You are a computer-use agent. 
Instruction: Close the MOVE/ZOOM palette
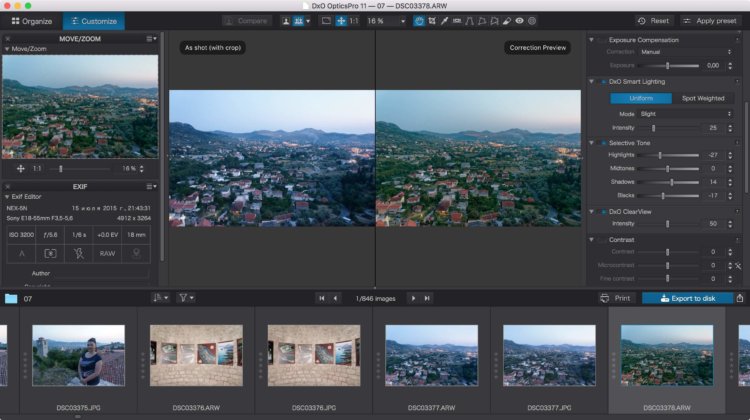(x=7, y=39)
